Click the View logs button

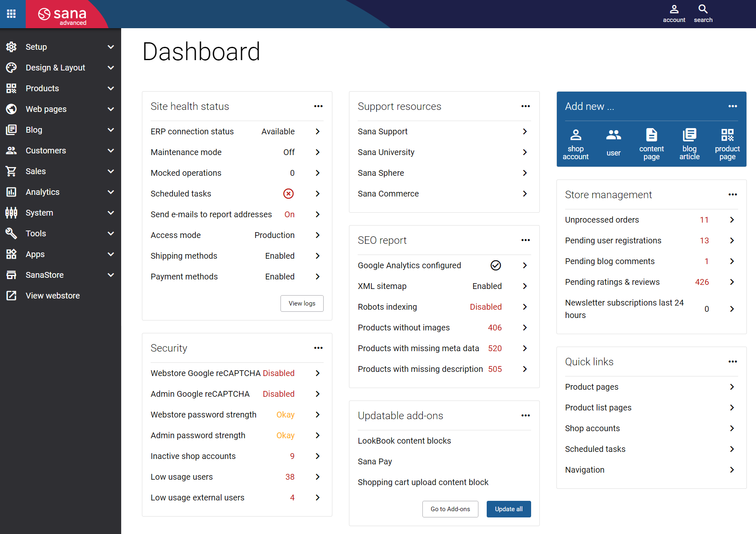[302, 303]
